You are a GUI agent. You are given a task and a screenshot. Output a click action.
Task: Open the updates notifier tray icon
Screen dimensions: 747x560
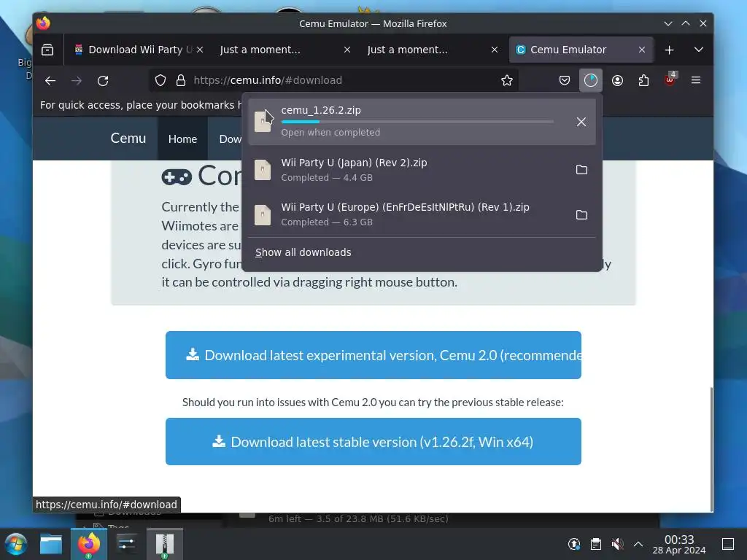[574, 544]
